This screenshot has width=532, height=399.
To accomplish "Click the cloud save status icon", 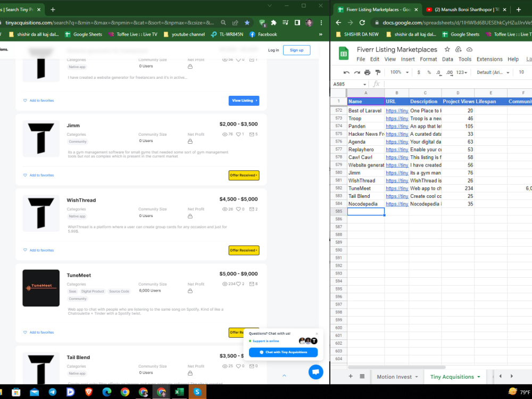I will [469, 49].
